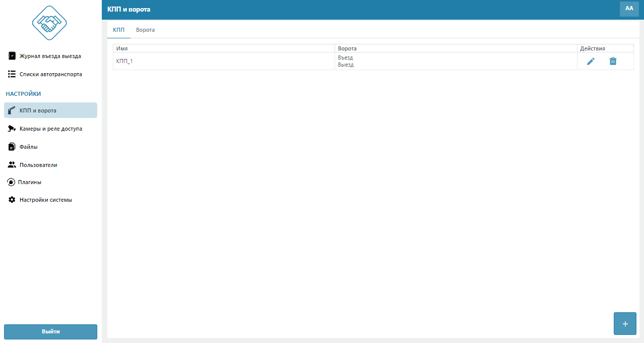Click the plug icon beside Плагины

click(11, 182)
